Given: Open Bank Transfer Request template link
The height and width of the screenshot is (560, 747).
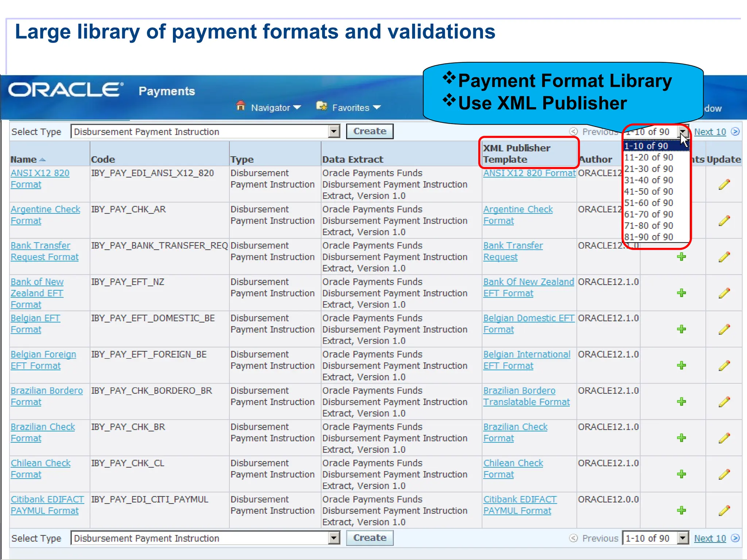Looking at the screenshot, I should pyautogui.click(x=513, y=251).
